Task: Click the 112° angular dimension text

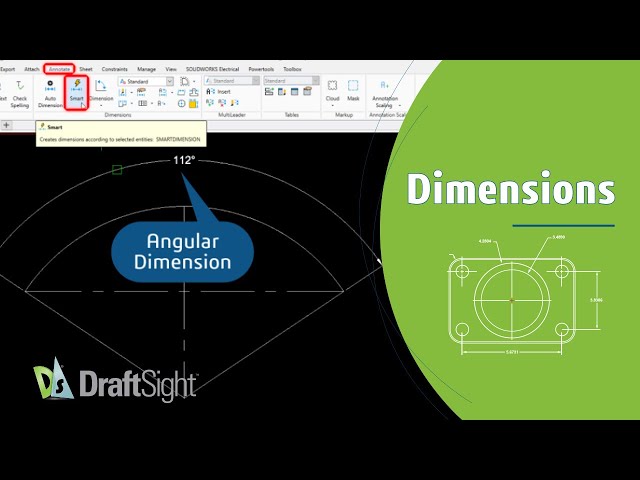Action: [x=184, y=160]
